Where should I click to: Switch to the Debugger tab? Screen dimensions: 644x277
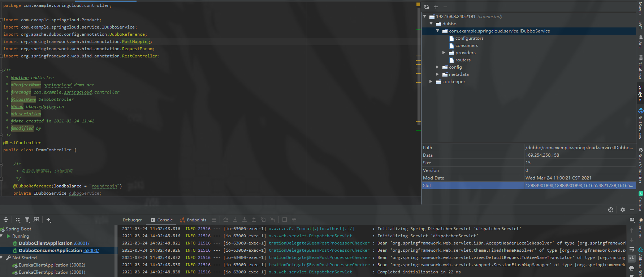pyautogui.click(x=132, y=220)
